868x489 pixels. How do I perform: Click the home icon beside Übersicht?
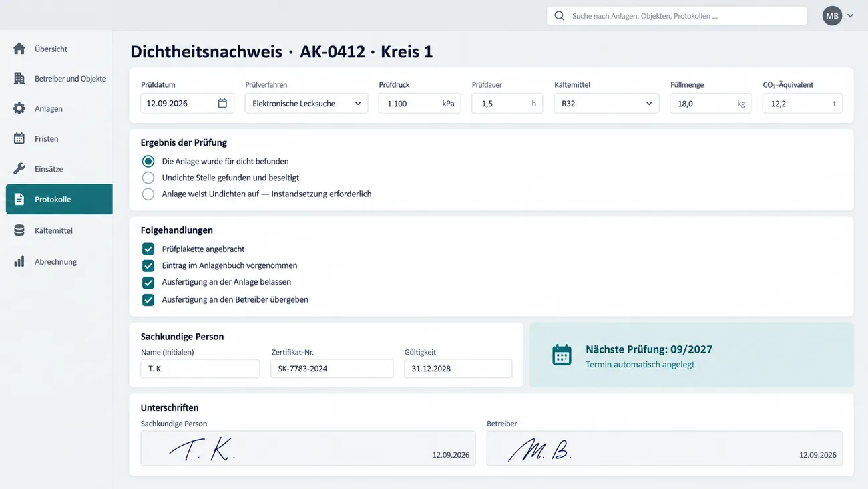(19, 49)
